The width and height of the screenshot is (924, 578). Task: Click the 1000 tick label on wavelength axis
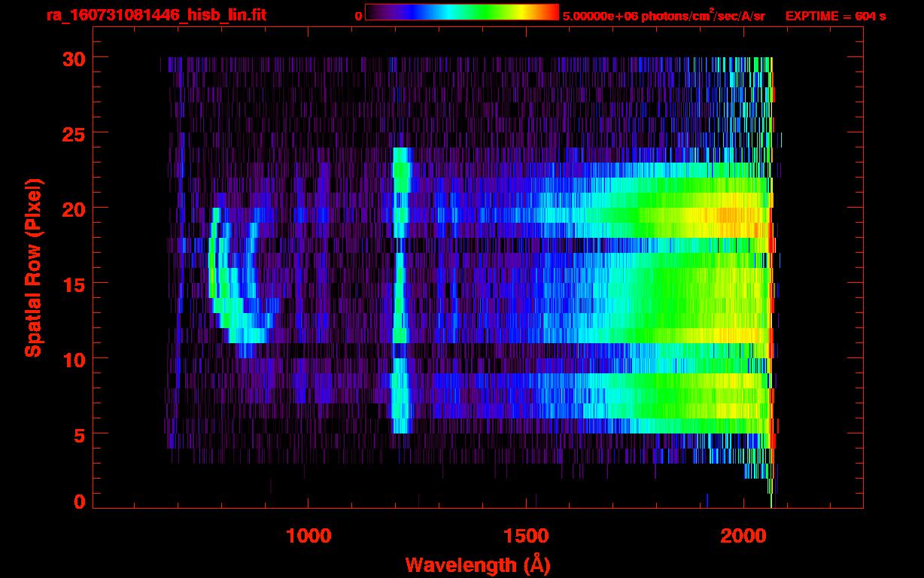pyautogui.click(x=309, y=536)
